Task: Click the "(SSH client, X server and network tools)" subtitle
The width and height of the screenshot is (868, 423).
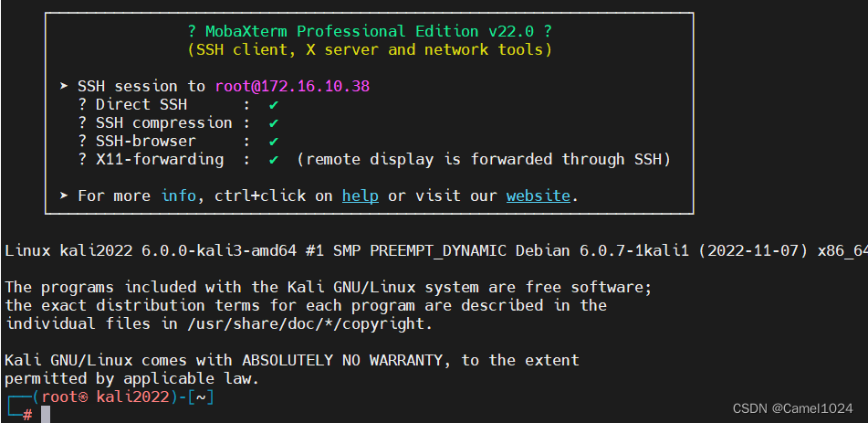Action: point(370,50)
